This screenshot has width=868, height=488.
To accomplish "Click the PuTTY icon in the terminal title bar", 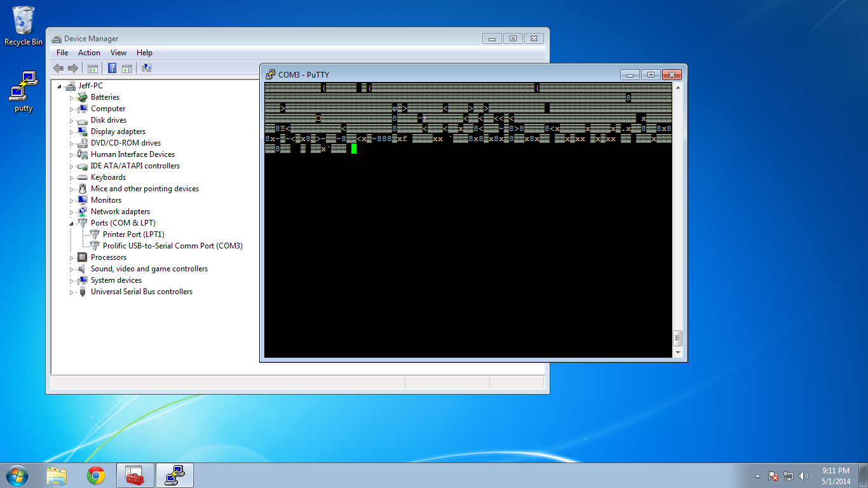I will click(x=271, y=74).
